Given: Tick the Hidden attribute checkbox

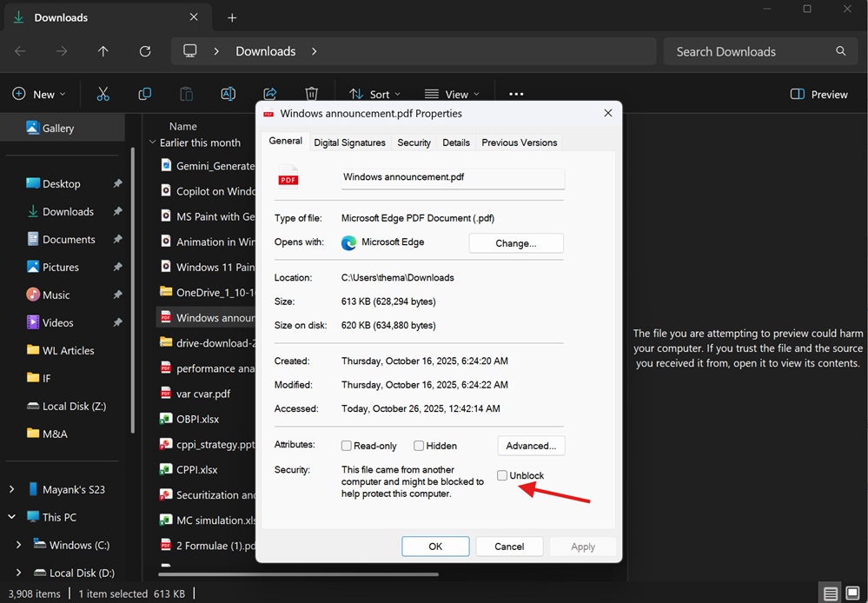Looking at the screenshot, I should coord(419,446).
